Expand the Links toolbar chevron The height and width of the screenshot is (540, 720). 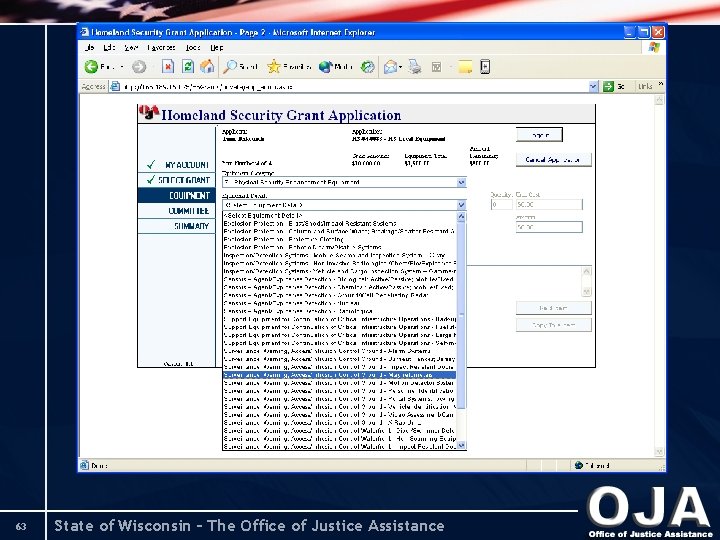(x=660, y=84)
